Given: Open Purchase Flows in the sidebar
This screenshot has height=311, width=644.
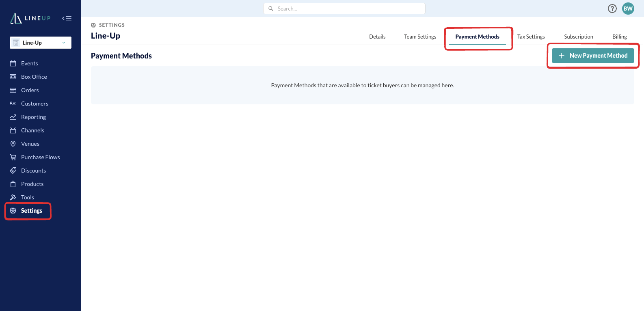Looking at the screenshot, I should click(x=40, y=157).
